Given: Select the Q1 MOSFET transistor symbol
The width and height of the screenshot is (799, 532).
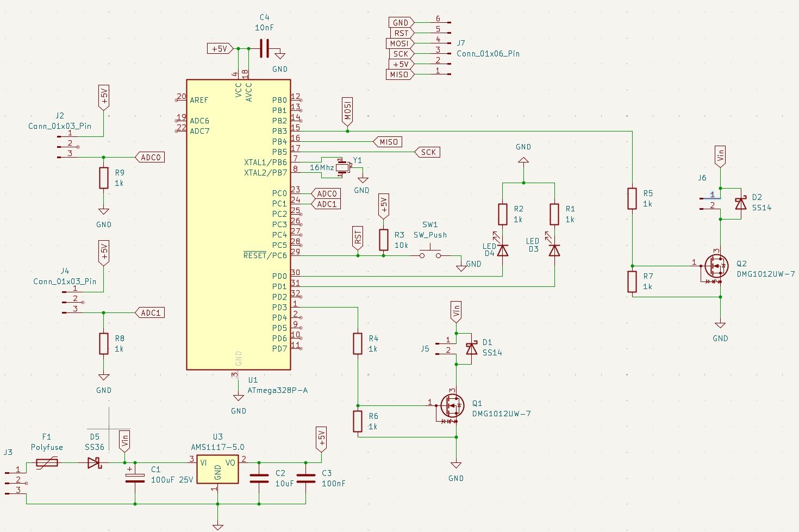Looking at the screenshot, I should click(452, 405).
